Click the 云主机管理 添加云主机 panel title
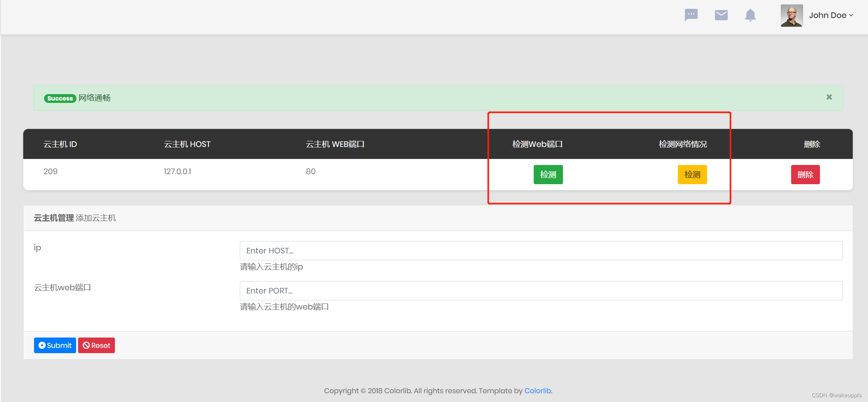 [x=75, y=218]
